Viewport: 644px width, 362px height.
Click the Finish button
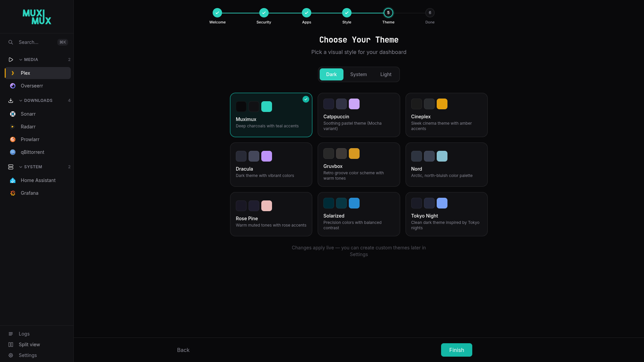click(456, 350)
